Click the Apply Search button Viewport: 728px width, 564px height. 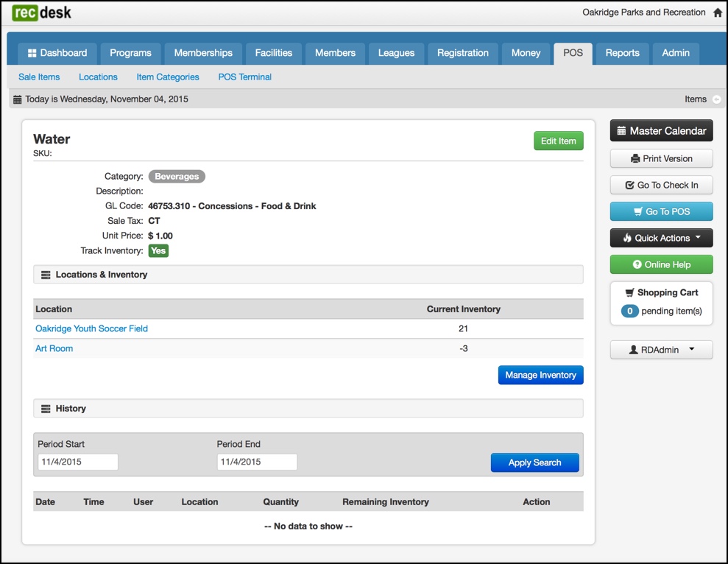click(535, 462)
